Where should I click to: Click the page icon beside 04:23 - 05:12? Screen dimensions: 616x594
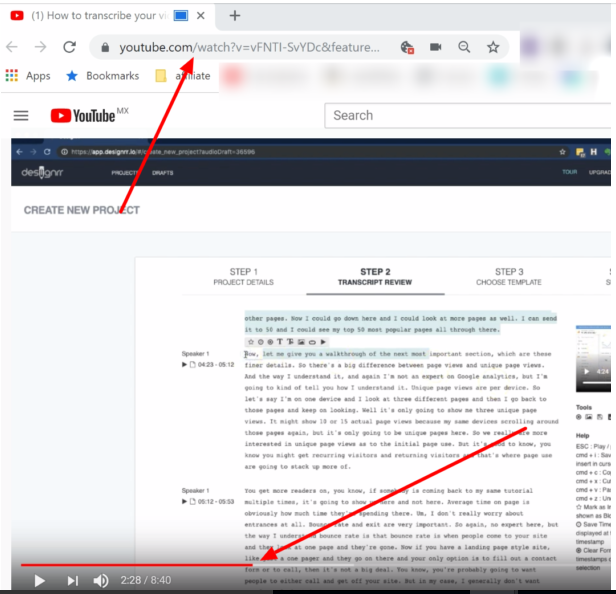(x=192, y=365)
